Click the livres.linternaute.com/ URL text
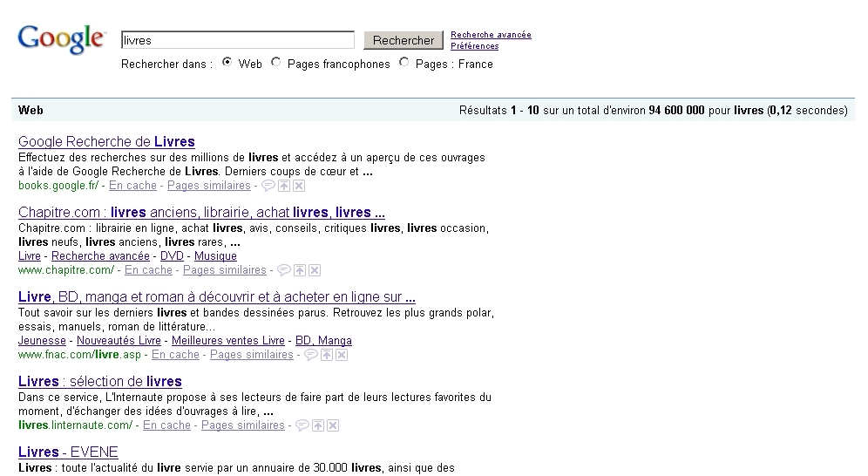 pos(75,425)
